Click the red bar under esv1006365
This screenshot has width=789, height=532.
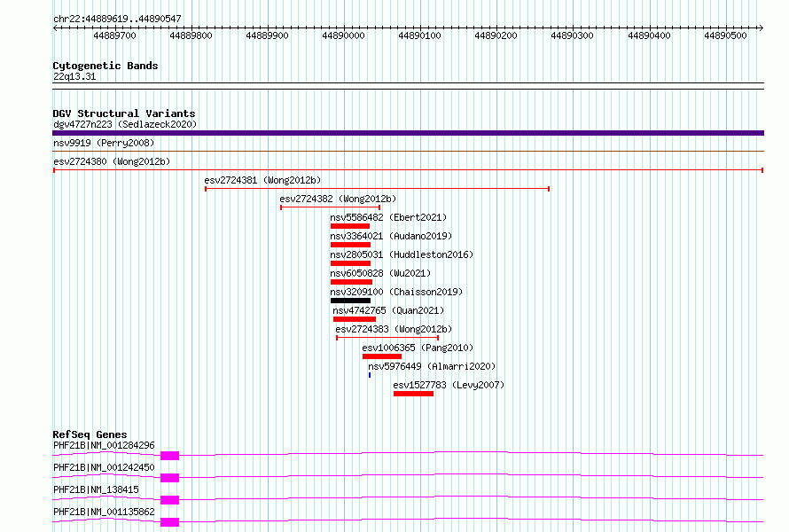pos(382,356)
